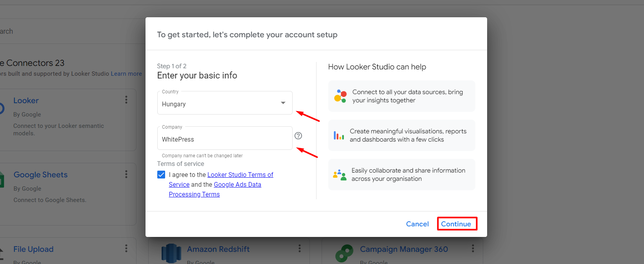Click the Campaign Manager 360 connector icon
This screenshot has width=644, height=264.
344,253
